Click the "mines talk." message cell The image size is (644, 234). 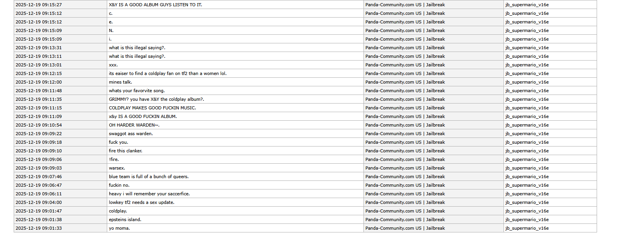point(121,82)
